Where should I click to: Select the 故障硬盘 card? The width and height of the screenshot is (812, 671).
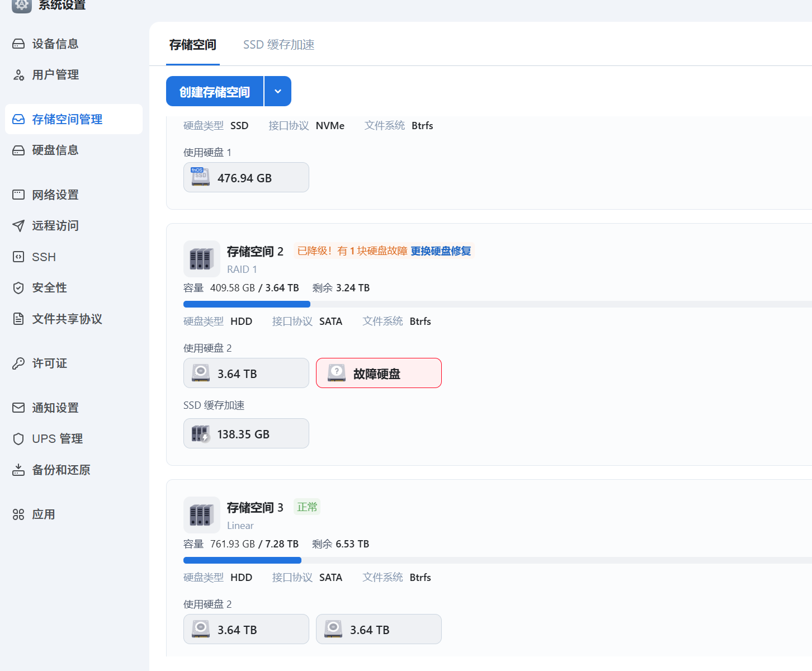pyautogui.click(x=379, y=373)
